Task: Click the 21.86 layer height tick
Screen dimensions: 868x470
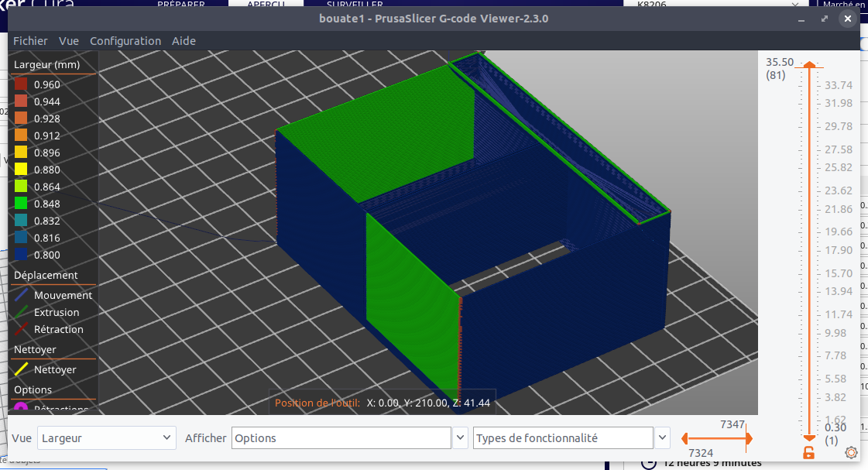Action: [838, 209]
